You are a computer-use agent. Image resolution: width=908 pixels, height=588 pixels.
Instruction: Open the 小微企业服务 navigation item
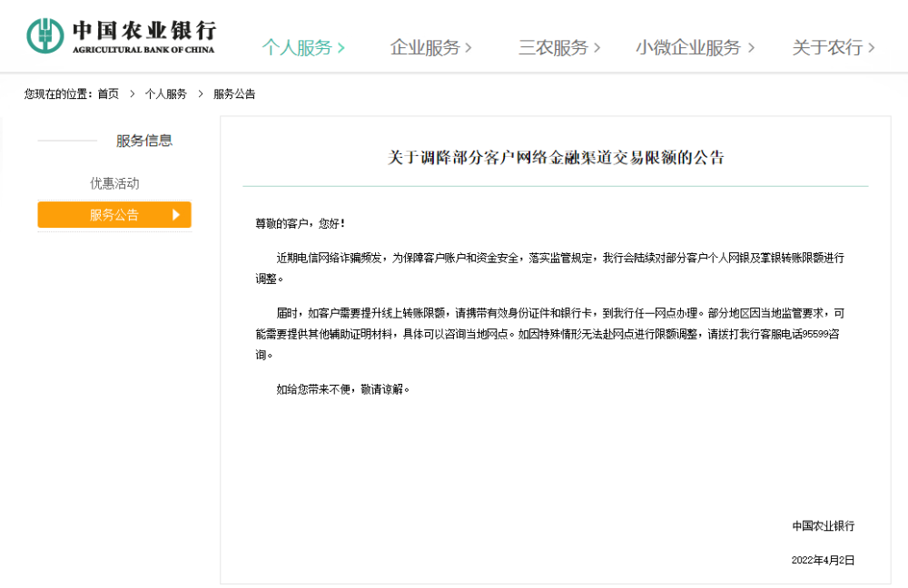pos(688,47)
